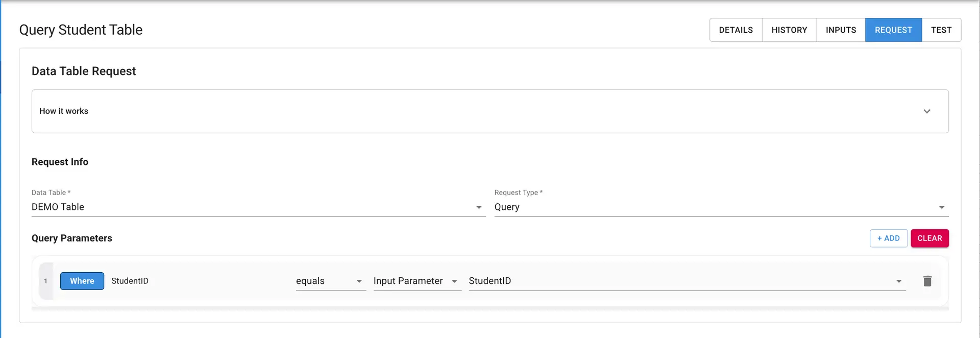Switch to the DETAILS tab
The image size is (980, 338).
736,30
